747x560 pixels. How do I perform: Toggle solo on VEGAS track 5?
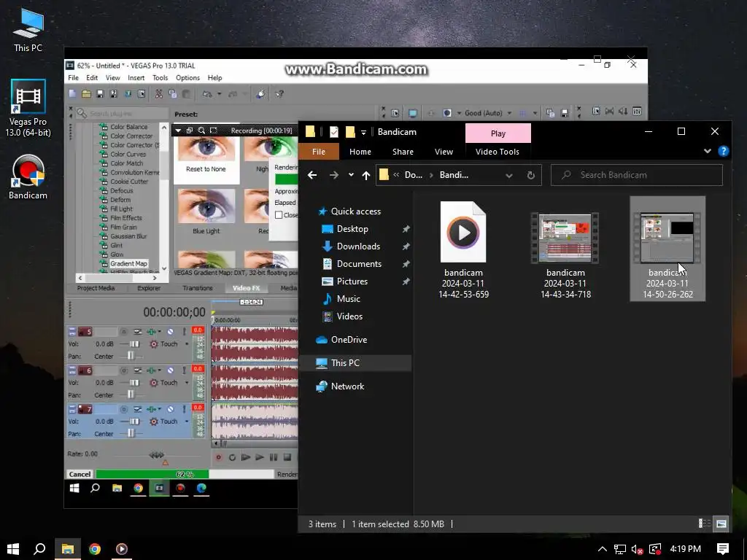coord(184,332)
